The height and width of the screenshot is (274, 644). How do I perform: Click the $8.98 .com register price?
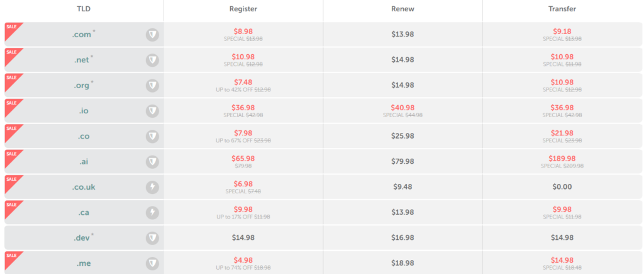[x=243, y=31]
